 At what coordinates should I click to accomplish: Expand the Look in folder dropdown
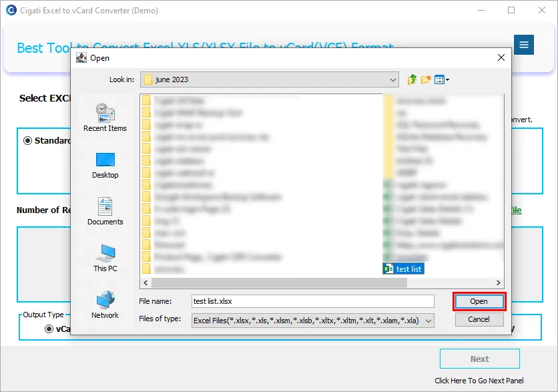394,79
